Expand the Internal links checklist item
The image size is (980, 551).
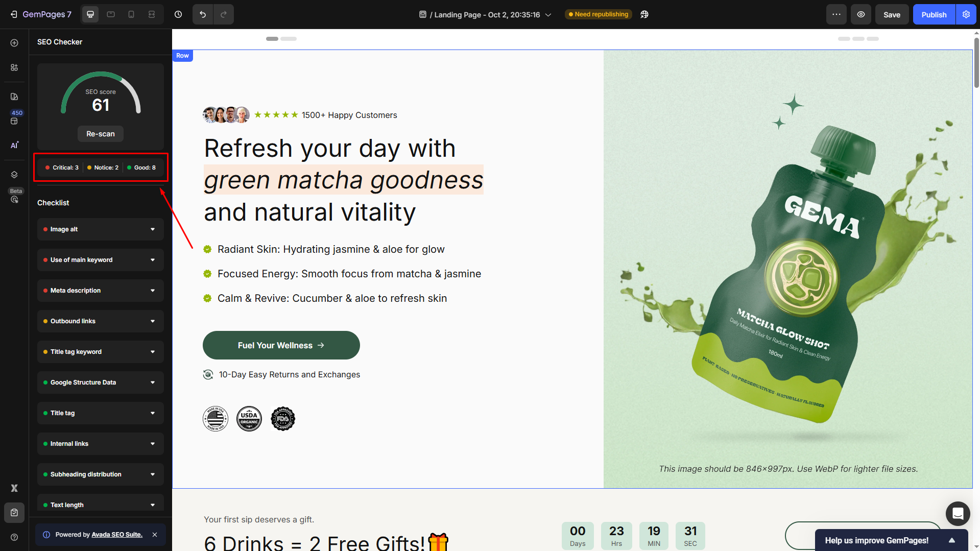coord(101,444)
